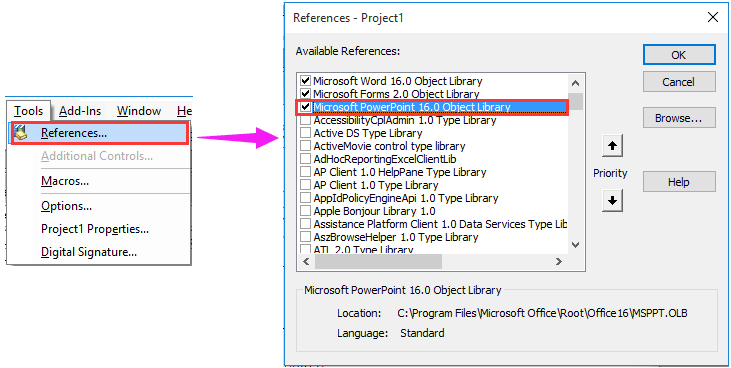The width and height of the screenshot is (731, 368).
Task: Check AppIdPolicyEngineApi 1.0 Type Library
Action: [x=305, y=198]
